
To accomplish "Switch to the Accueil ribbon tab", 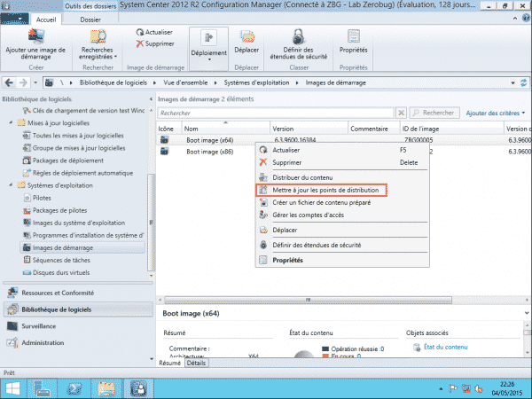I will pyautogui.click(x=46, y=20).
